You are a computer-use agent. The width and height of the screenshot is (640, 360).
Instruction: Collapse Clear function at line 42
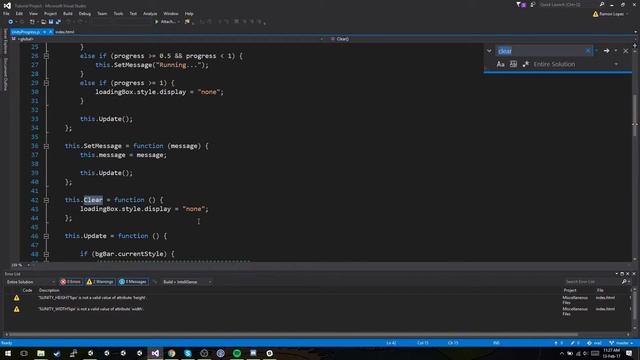[46, 200]
